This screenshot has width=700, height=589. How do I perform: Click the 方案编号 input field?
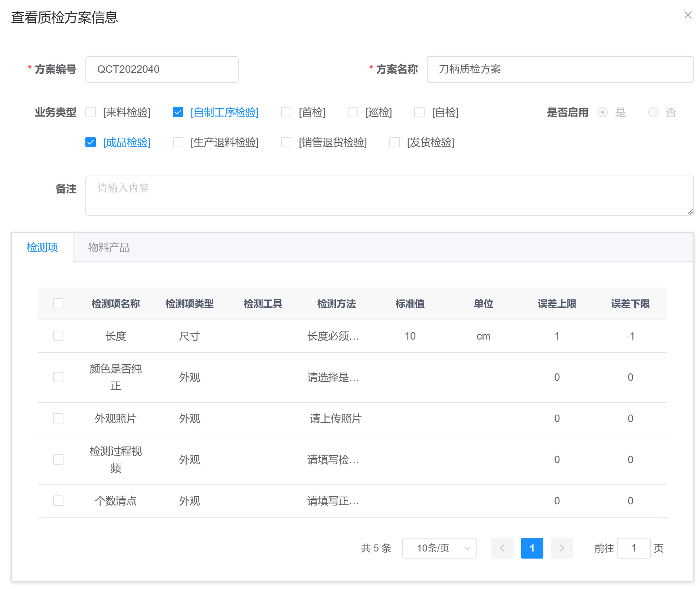(162, 69)
